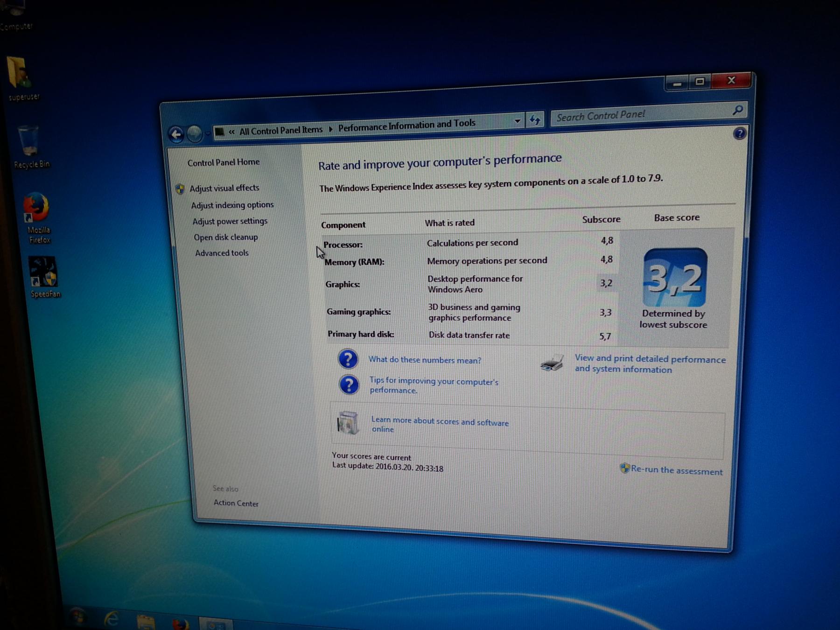Click the forward navigation arrow button
The height and width of the screenshot is (630, 840).
[195, 134]
